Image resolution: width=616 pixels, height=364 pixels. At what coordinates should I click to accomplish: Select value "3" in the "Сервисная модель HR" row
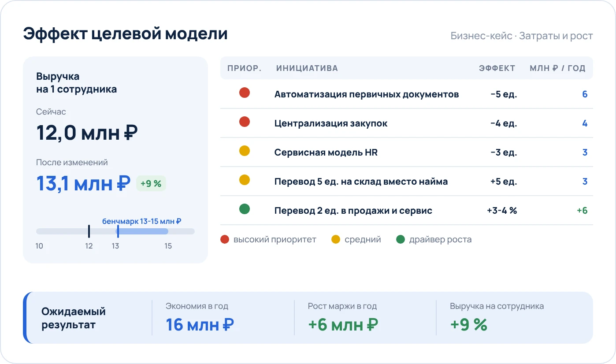pos(585,152)
